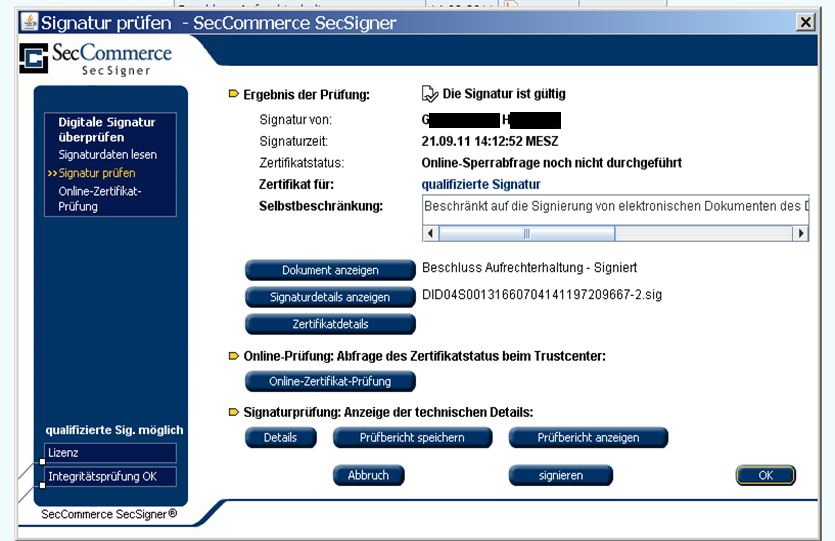Screen dimensions: 835x541
Task: Click the Details button
Action: (x=281, y=437)
